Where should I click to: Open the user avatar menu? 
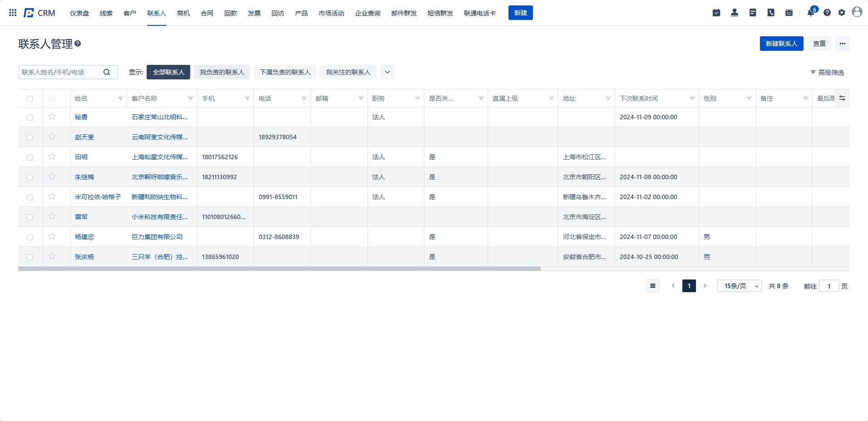857,12
